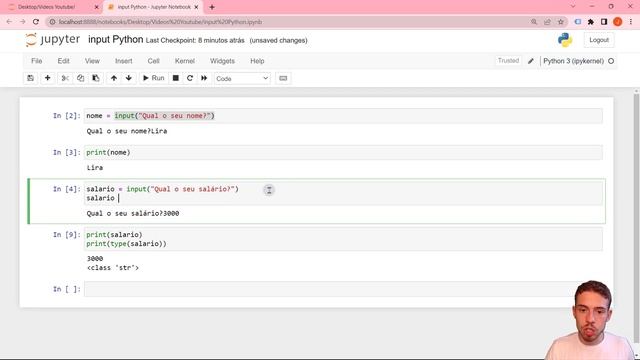Log out with the Logout button

coord(599,40)
